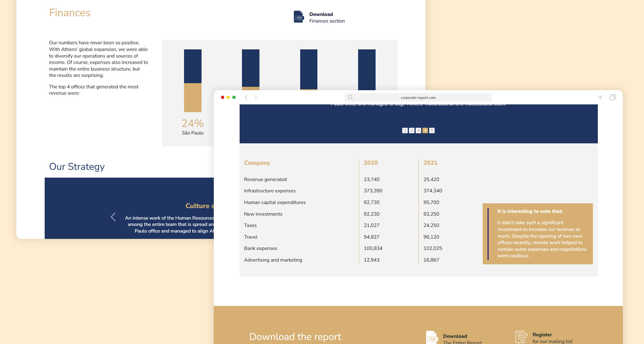Image resolution: width=644 pixels, height=344 pixels.
Task: Click the search magnifier in address bar
Action: point(350,97)
